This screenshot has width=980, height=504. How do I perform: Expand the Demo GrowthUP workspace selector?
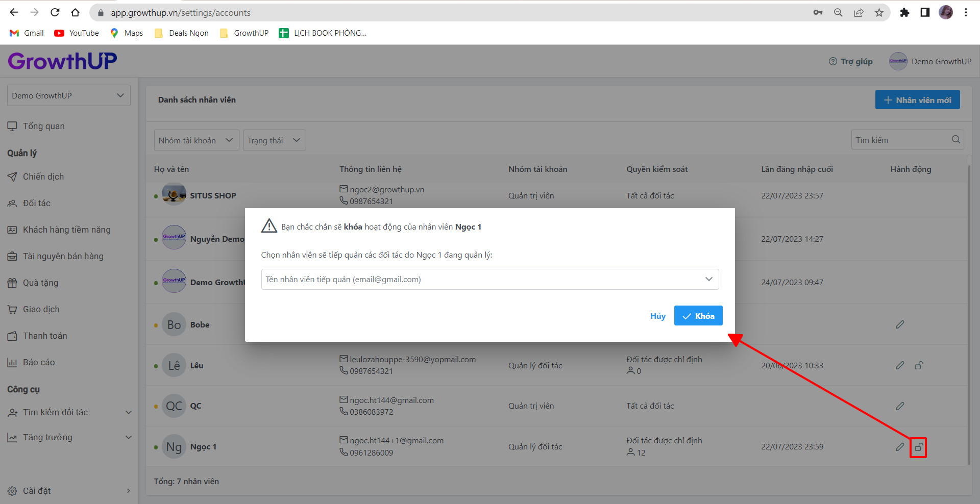coord(68,95)
